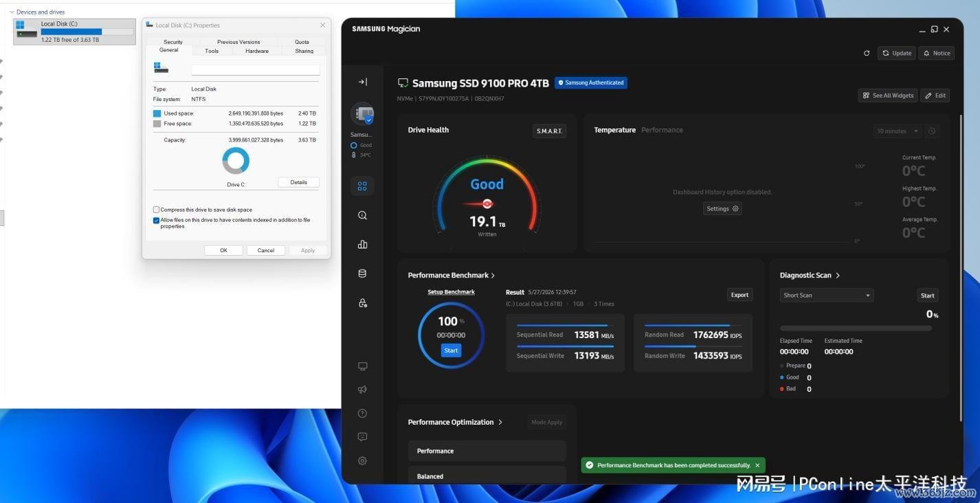
Task: Click the Magician window vertical scrollbar
Action: click(961, 268)
